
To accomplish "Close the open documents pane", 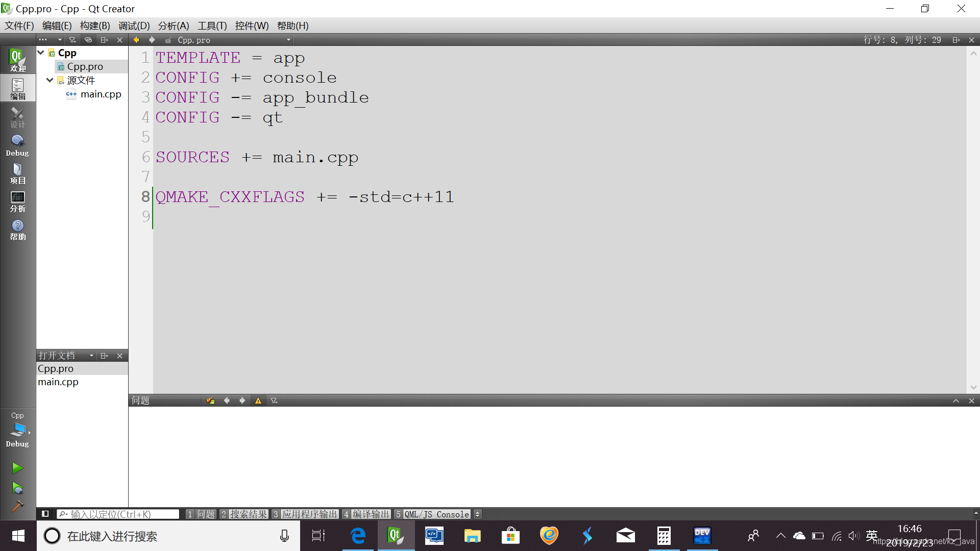I will pyautogui.click(x=120, y=356).
